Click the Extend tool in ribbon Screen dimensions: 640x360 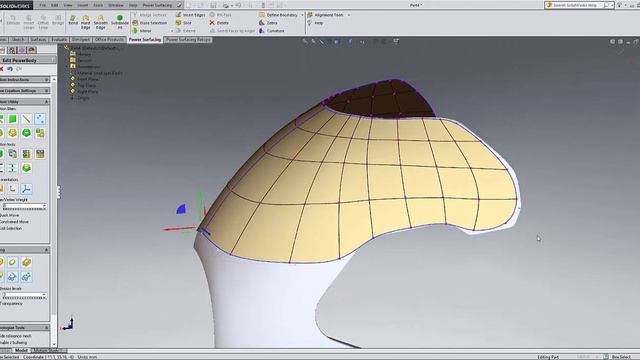(186, 31)
